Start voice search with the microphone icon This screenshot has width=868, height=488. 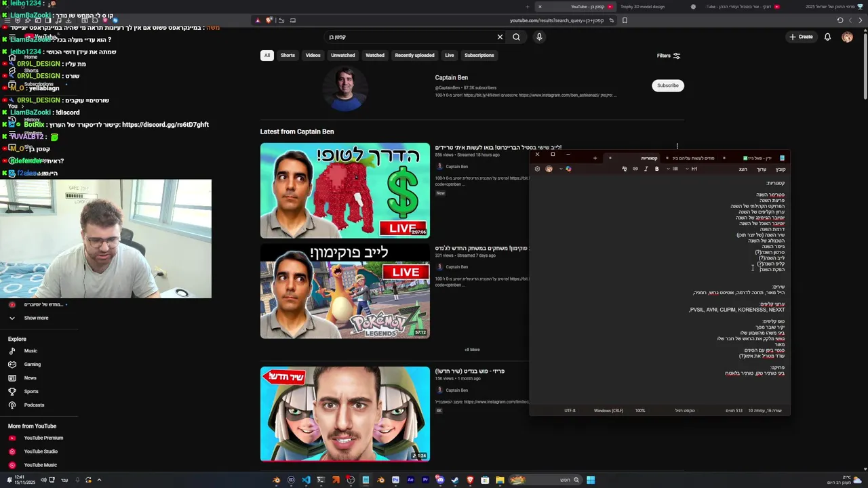(539, 37)
